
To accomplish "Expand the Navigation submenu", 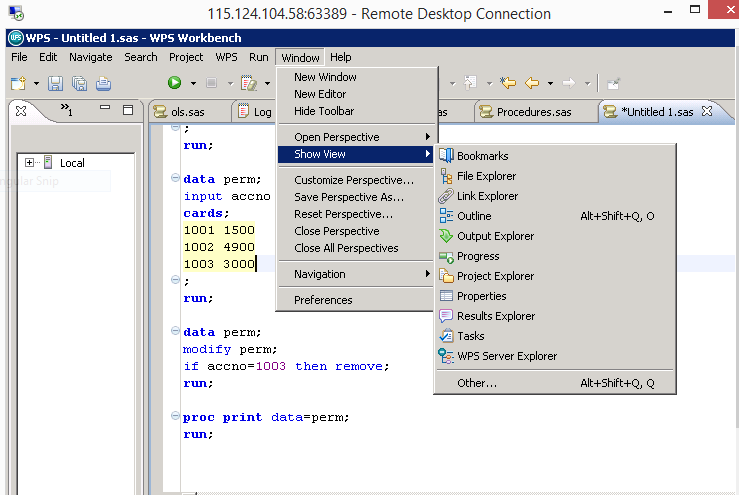I will (319, 274).
